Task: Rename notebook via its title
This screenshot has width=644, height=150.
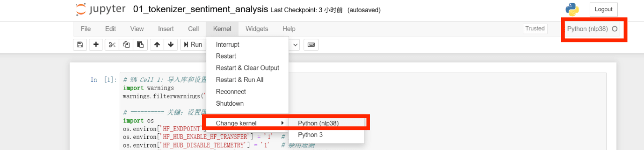Action: 200,9
